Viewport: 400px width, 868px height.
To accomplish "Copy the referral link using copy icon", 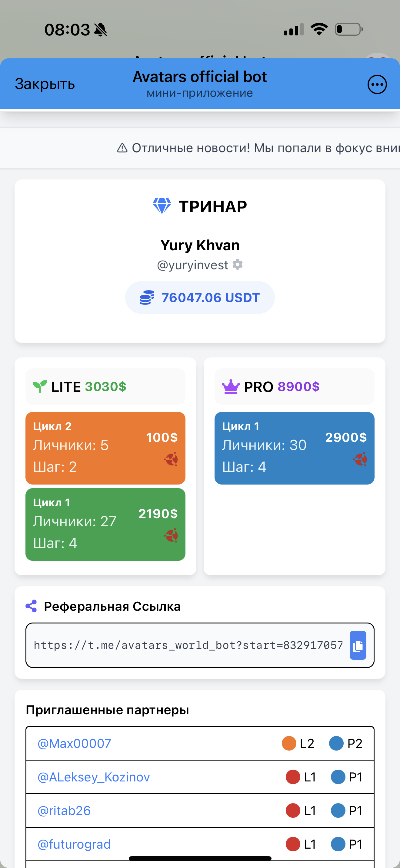I will coord(358,645).
